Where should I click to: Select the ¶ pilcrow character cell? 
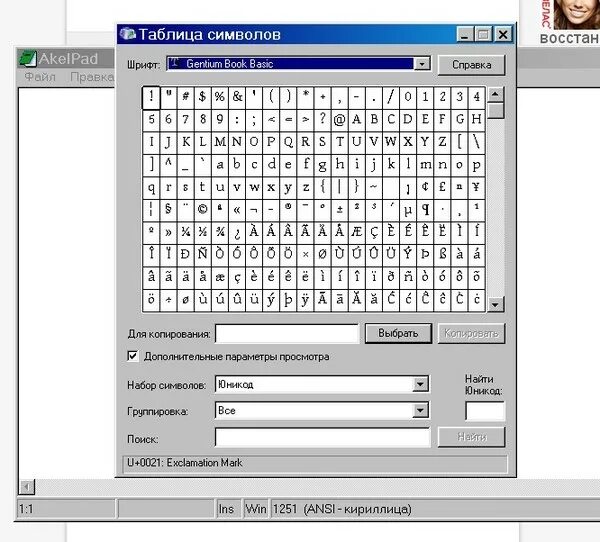pyautogui.click(x=425, y=210)
